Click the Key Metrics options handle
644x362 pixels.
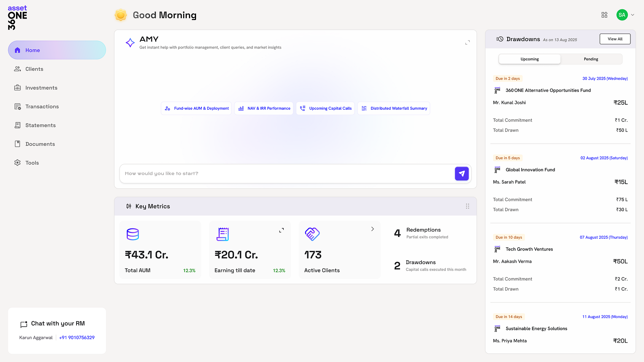pos(467,206)
